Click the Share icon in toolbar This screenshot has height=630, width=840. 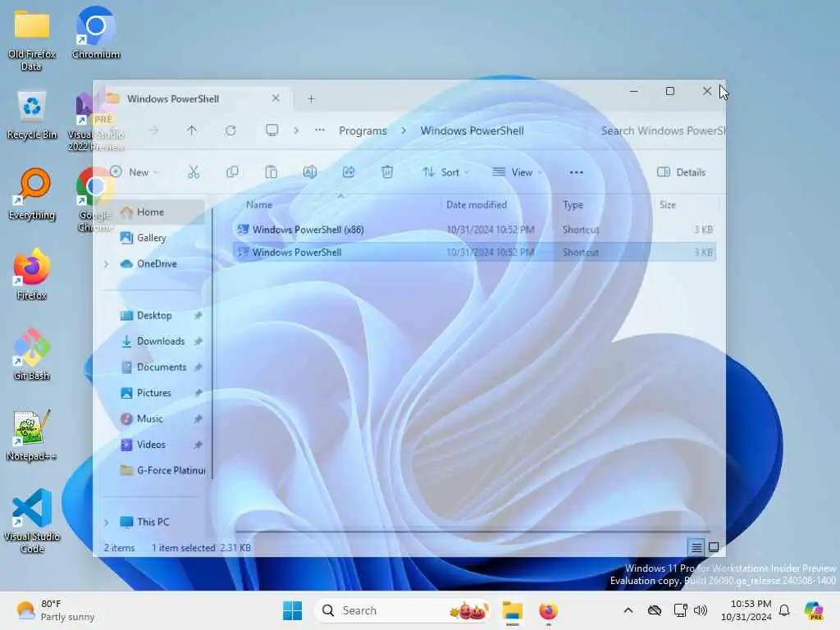click(348, 172)
